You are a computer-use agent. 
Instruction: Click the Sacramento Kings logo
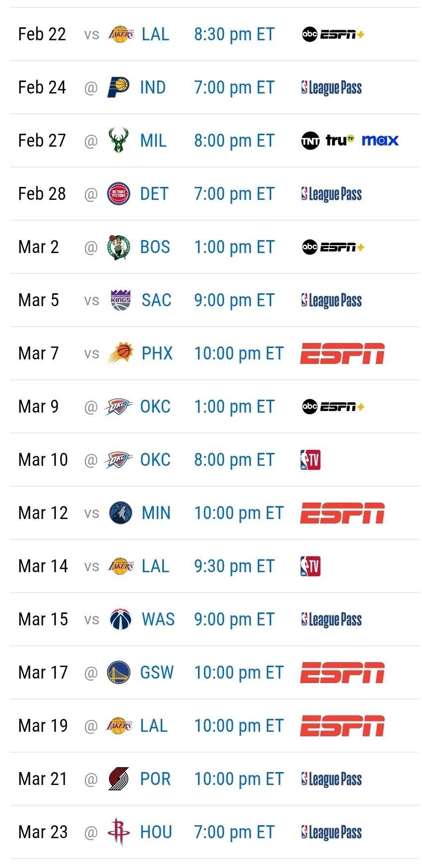coord(120,300)
